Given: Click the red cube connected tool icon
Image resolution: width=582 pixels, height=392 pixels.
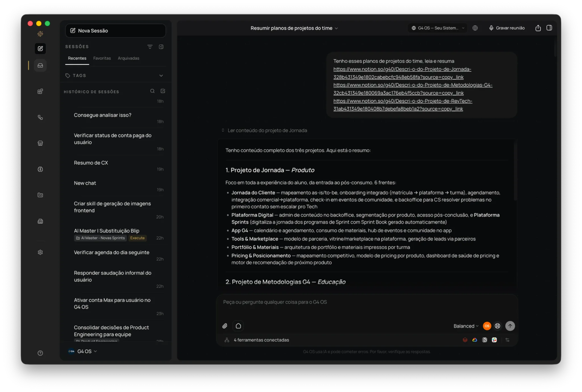Looking at the screenshot, I should 465,340.
